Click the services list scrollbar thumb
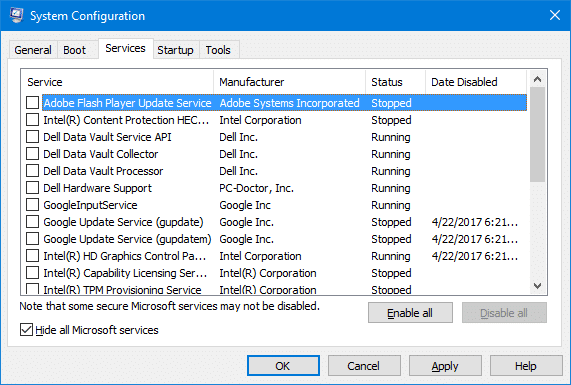The height and width of the screenshot is (385, 571). tap(537, 134)
